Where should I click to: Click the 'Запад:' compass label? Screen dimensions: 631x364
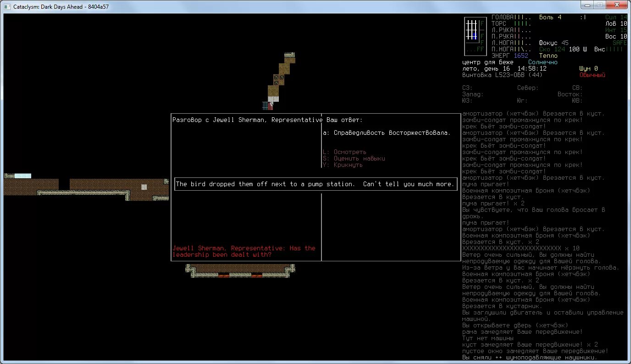473,94
